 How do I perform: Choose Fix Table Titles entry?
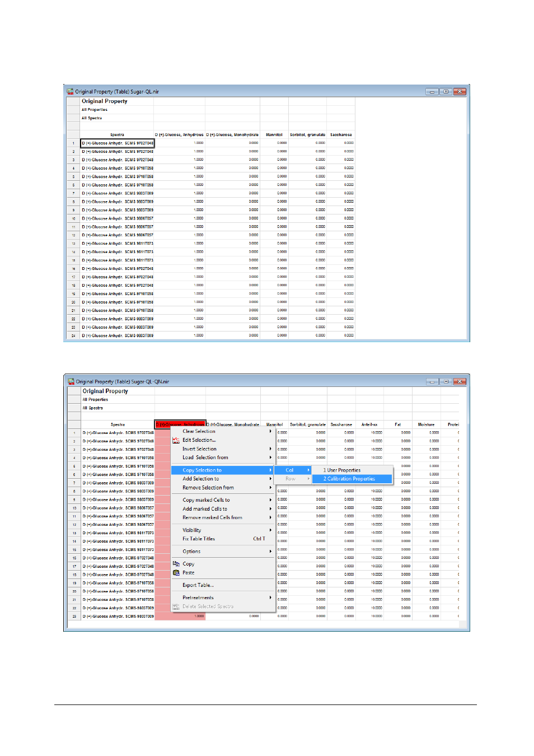coord(223,539)
